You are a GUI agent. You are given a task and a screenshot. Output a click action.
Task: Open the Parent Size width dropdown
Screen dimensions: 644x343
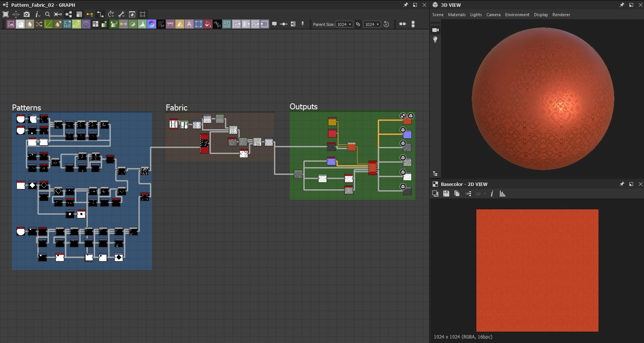click(344, 24)
